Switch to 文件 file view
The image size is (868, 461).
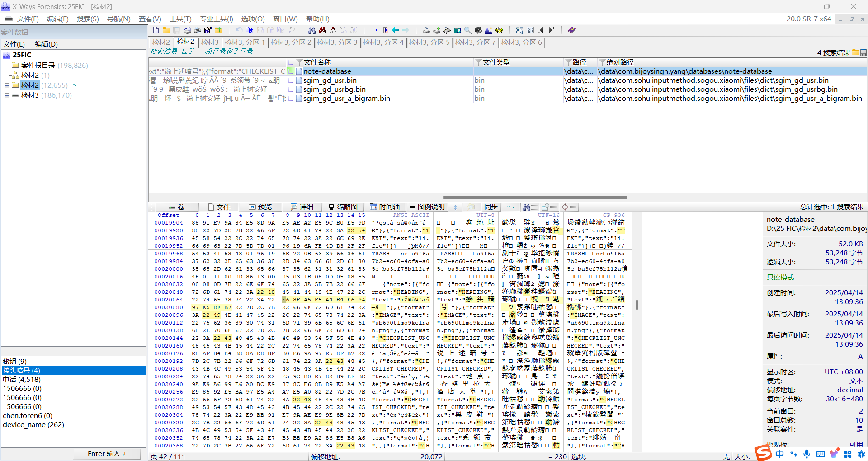(x=219, y=207)
